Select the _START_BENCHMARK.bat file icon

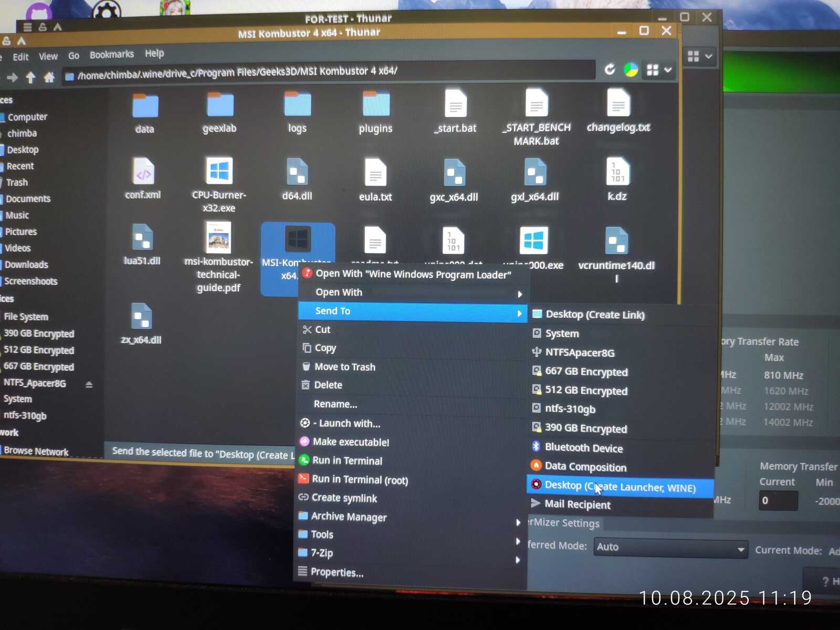coord(537,102)
